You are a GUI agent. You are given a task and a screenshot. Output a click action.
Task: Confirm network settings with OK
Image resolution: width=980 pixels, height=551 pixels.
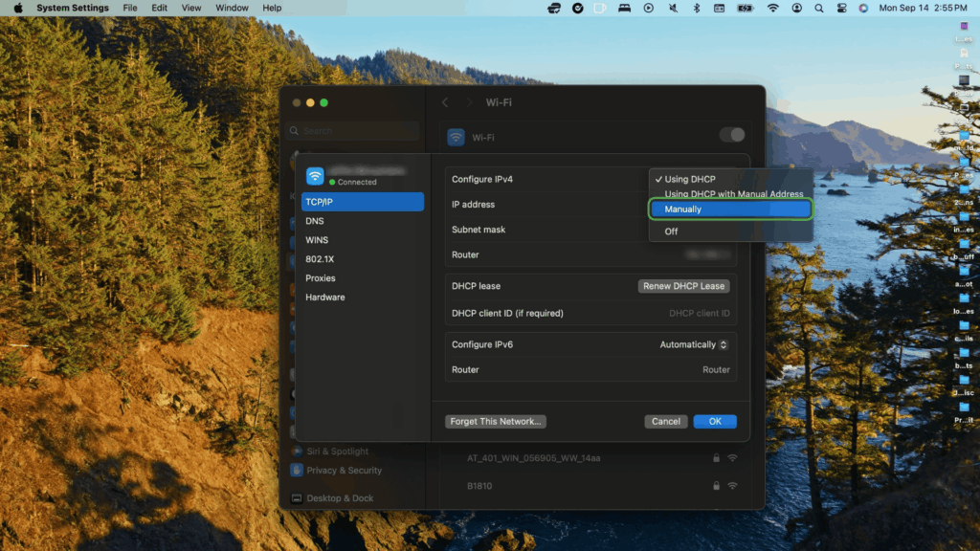[715, 422]
